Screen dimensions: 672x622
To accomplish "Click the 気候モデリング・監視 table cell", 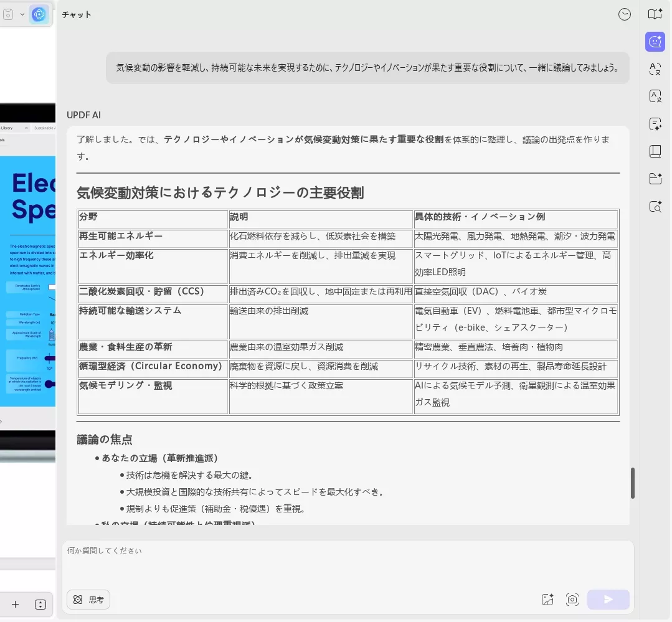I will coord(153,396).
